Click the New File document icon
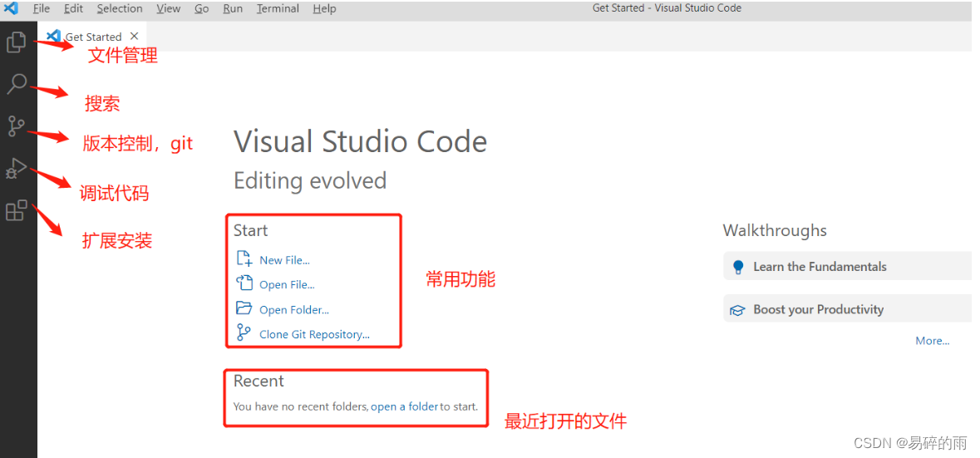The image size is (980, 458). pos(244,259)
